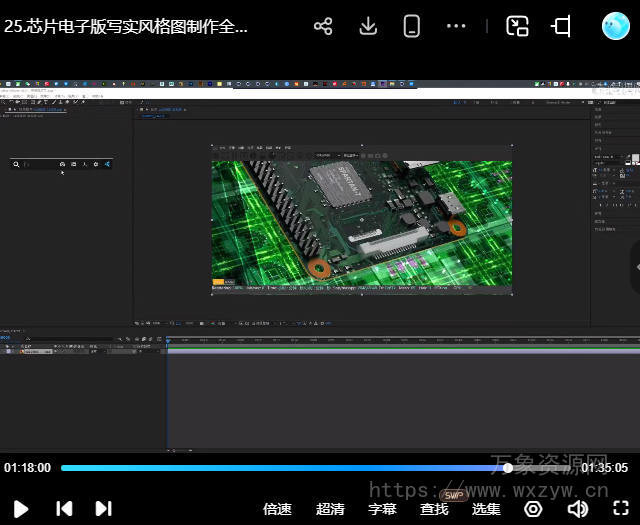Download the video using the download icon
640x525 pixels.
368,27
